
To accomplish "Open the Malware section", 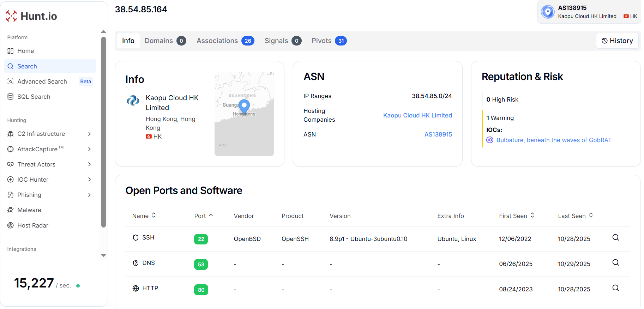I will (29, 210).
